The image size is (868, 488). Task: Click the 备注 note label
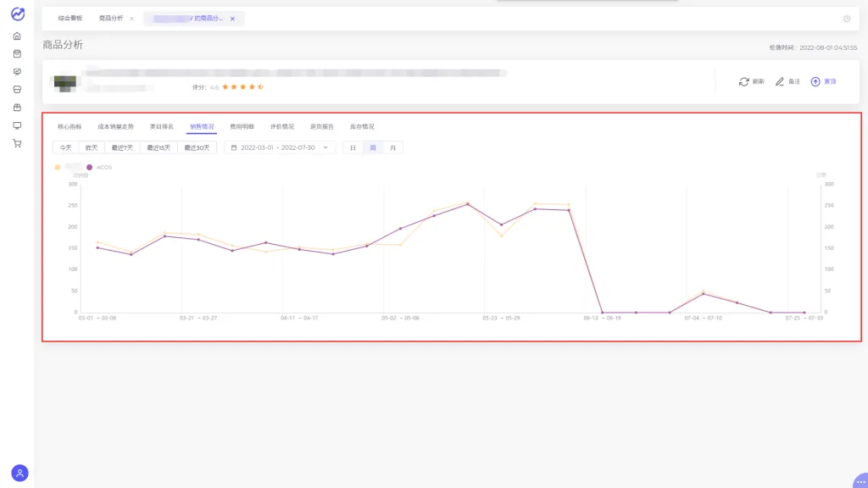[x=793, y=81]
